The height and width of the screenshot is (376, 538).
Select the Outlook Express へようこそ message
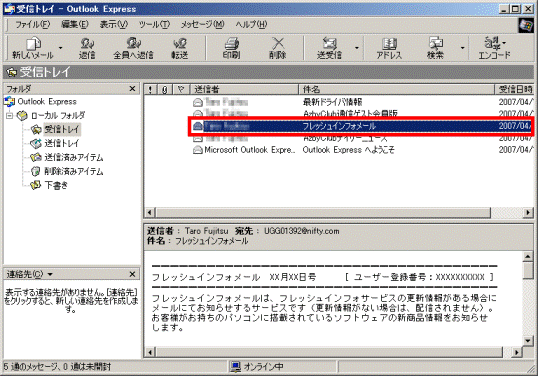coord(349,150)
